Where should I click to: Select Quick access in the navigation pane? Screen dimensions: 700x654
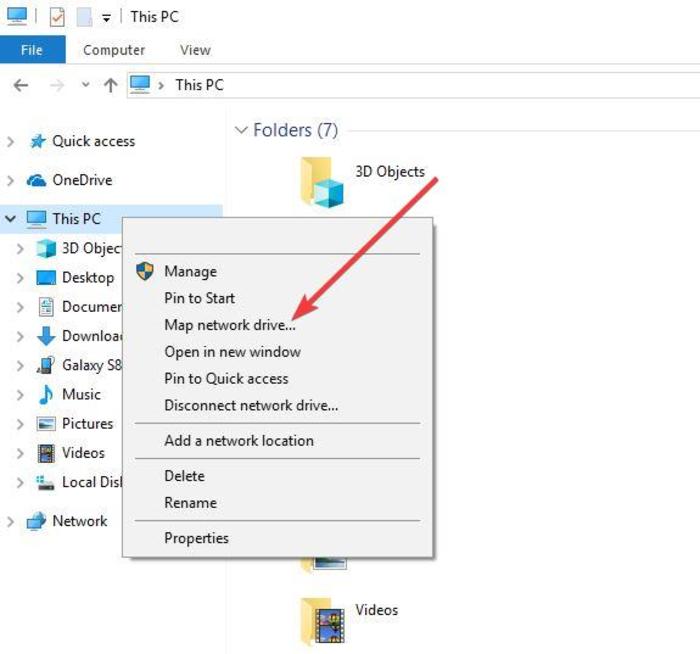93,142
